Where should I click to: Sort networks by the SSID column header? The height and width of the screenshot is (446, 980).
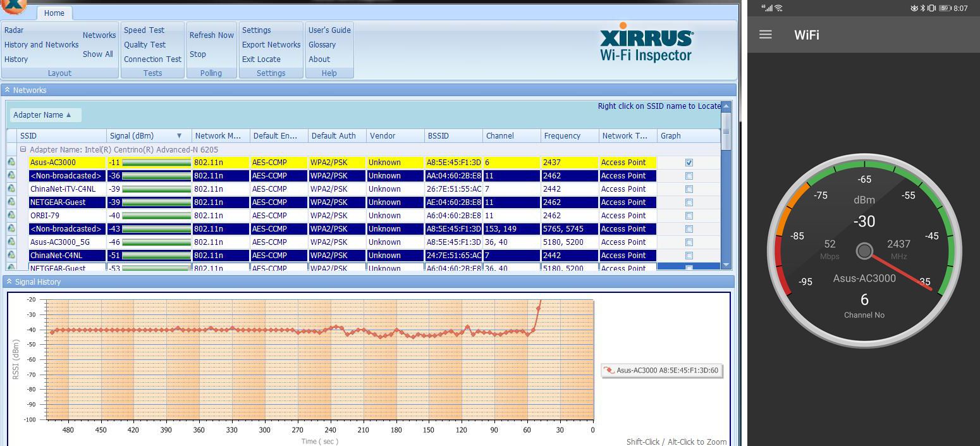pyautogui.click(x=62, y=136)
